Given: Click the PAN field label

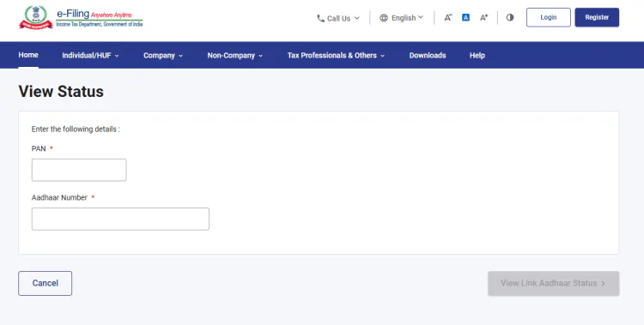Looking at the screenshot, I should [39, 148].
